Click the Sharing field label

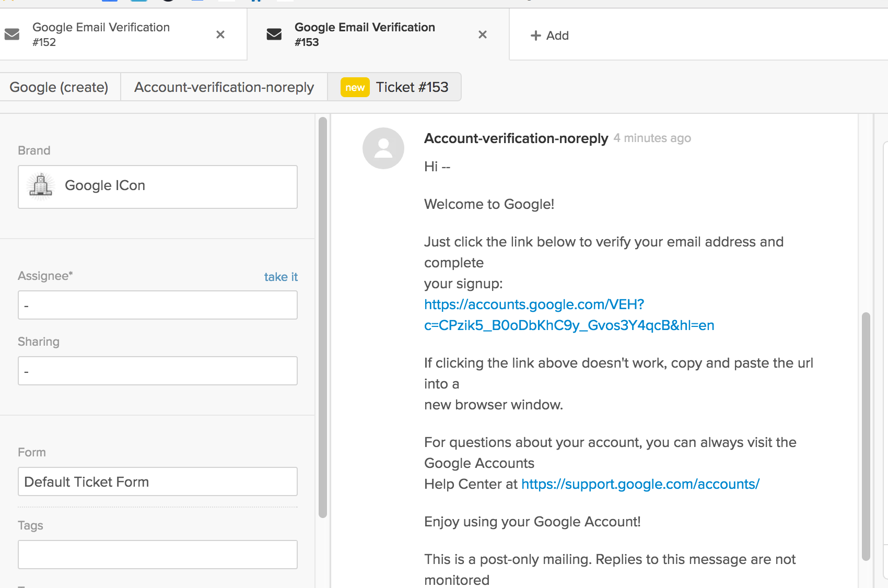[x=39, y=342]
